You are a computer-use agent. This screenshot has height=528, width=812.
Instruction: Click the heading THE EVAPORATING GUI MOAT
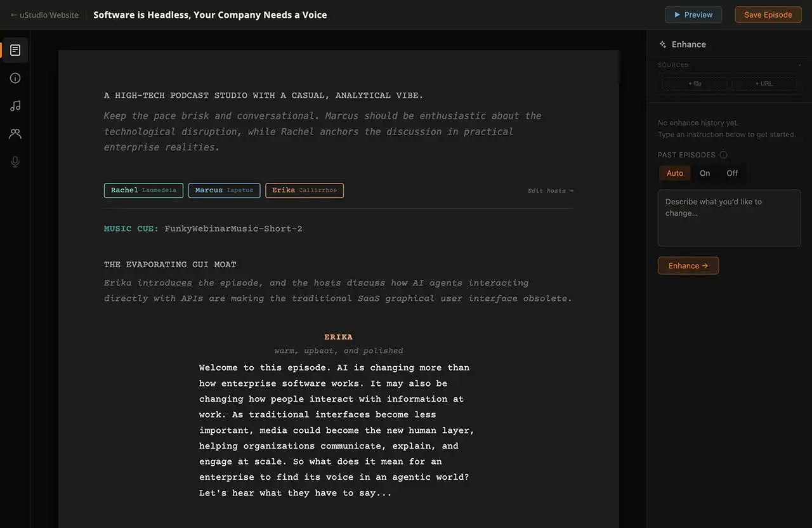click(x=170, y=265)
